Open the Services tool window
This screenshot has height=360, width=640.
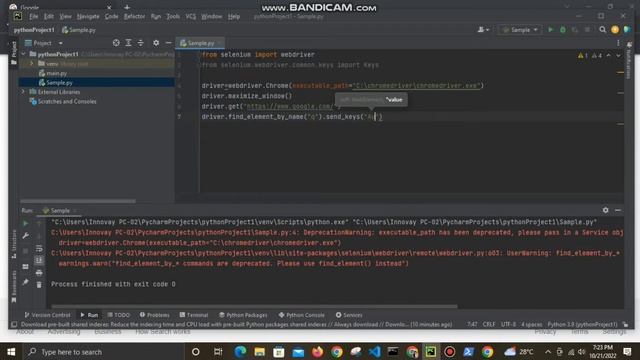coord(349,315)
